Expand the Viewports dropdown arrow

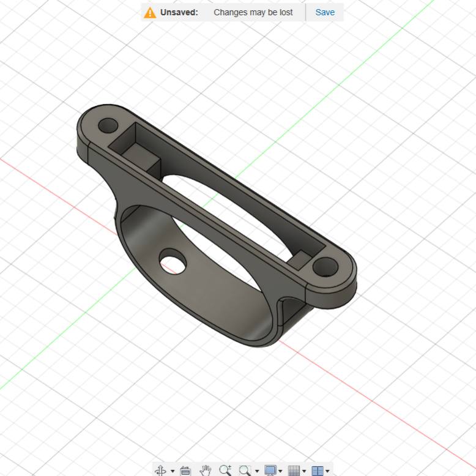coord(327,471)
